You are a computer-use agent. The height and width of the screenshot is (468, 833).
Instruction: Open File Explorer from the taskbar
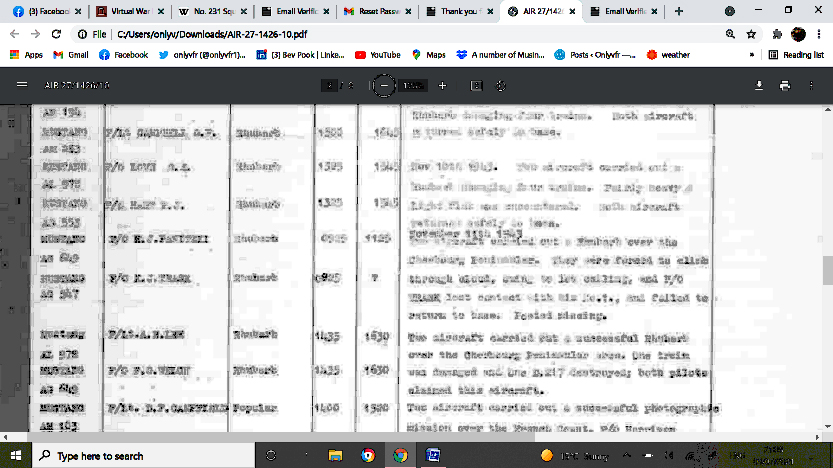click(334, 455)
